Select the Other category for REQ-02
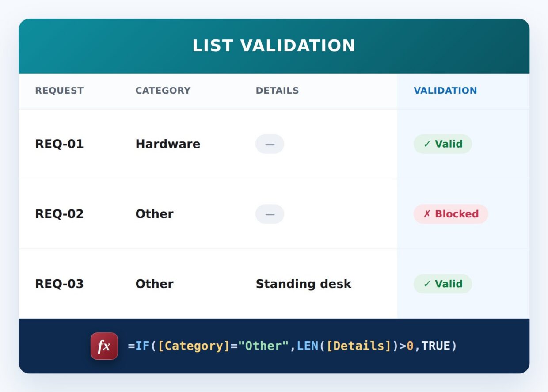 (x=154, y=214)
